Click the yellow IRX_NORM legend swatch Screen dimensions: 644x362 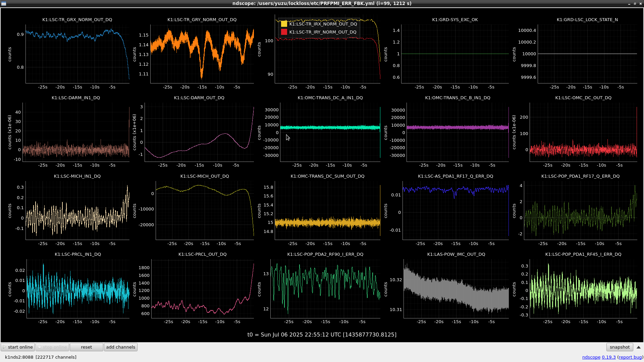point(284,24)
